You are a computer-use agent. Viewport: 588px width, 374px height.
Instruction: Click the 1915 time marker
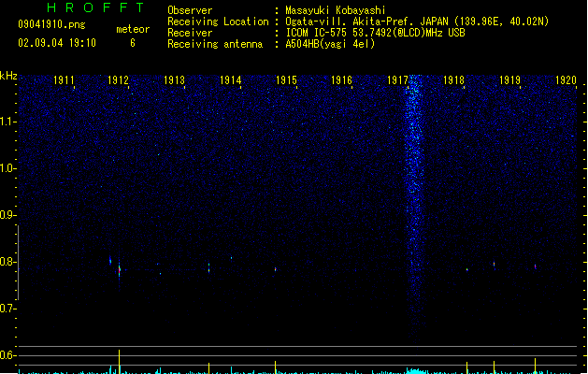pos(286,80)
